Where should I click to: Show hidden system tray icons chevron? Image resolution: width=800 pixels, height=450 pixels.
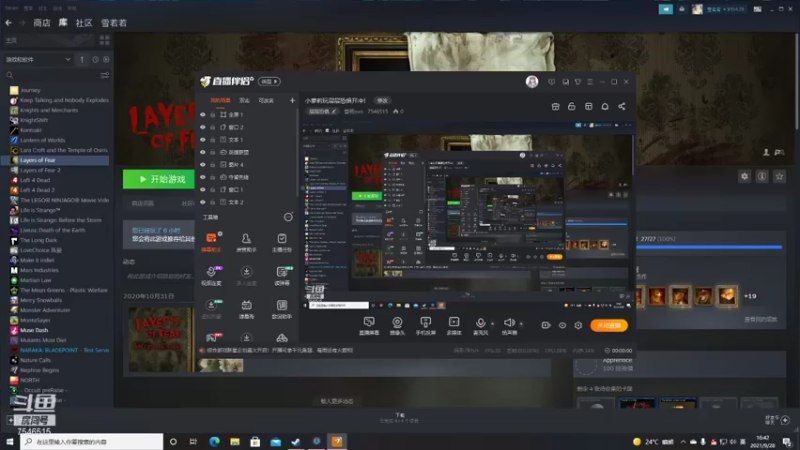[x=683, y=441]
